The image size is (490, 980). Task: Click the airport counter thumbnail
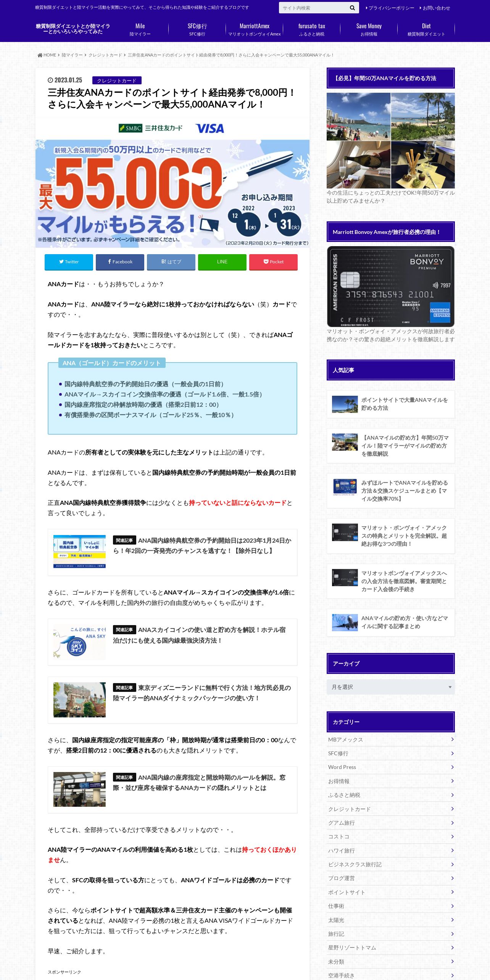(79, 790)
